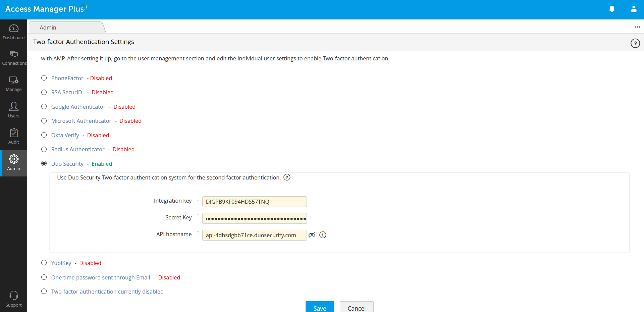This screenshot has width=644, height=312.
Task: Select the Okta Verify radio button
Action: coord(44,135)
